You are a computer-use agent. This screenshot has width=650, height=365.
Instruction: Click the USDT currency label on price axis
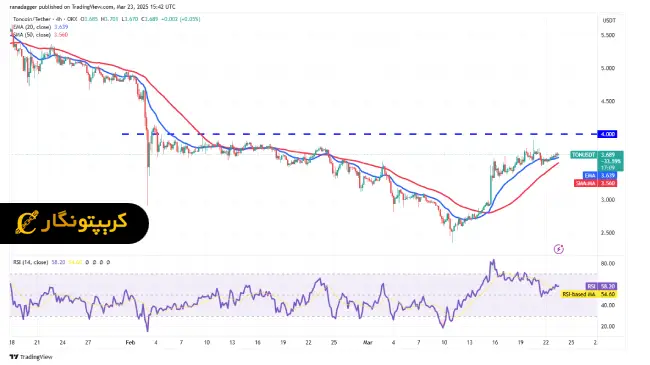click(609, 20)
